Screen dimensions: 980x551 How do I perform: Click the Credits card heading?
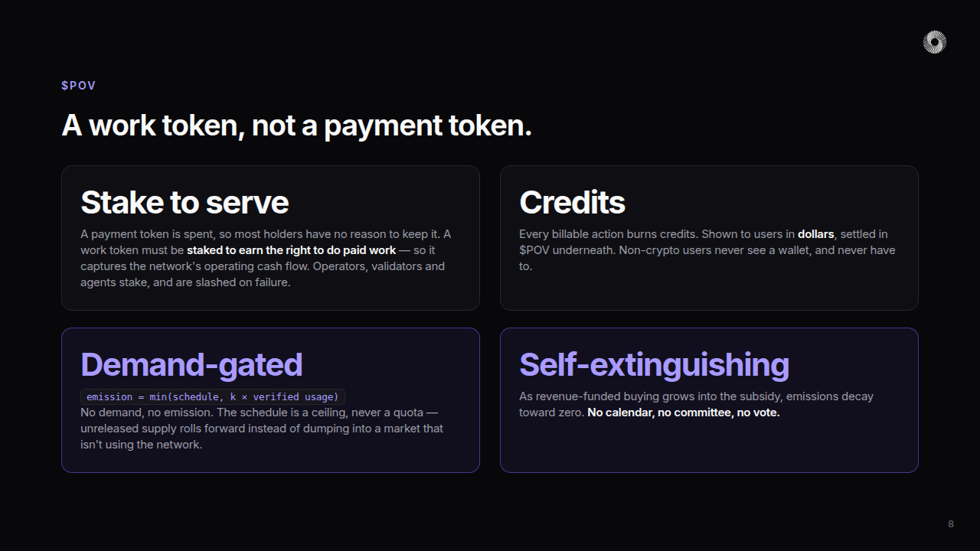pos(572,203)
